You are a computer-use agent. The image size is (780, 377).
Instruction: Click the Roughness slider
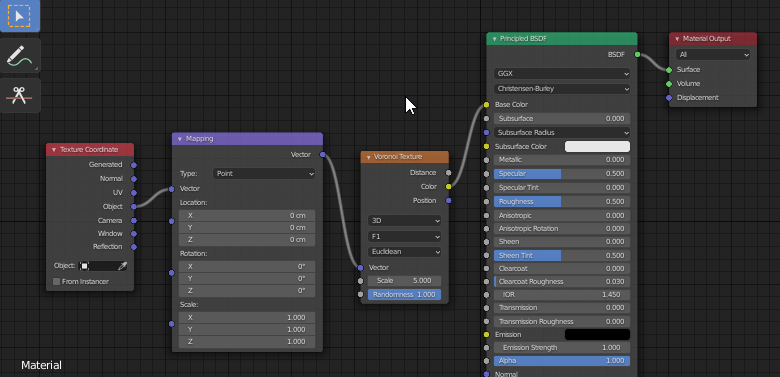(x=562, y=201)
